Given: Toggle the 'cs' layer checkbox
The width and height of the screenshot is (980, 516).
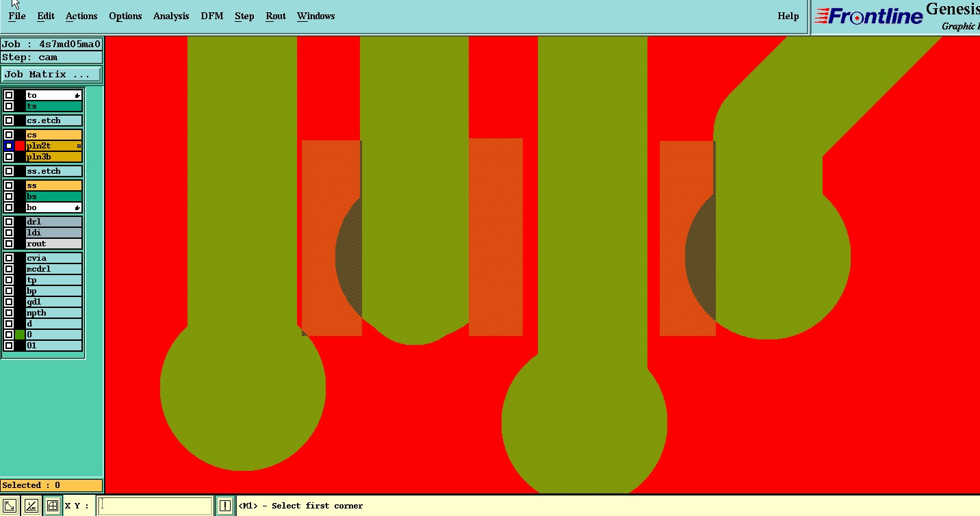Looking at the screenshot, I should (9, 135).
